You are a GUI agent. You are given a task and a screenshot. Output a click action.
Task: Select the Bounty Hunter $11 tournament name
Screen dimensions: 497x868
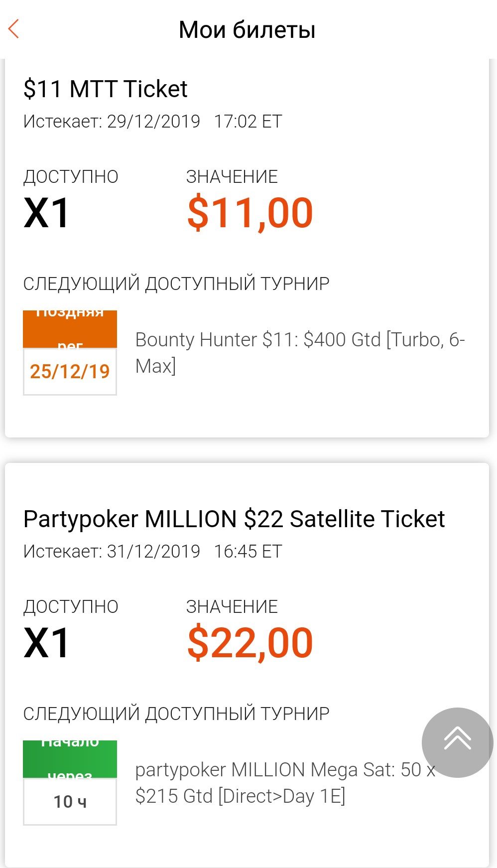point(300,352)
